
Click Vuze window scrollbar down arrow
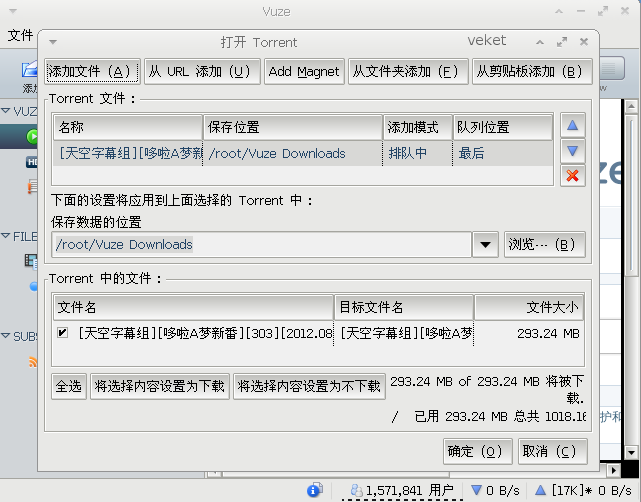pos(631,453)
